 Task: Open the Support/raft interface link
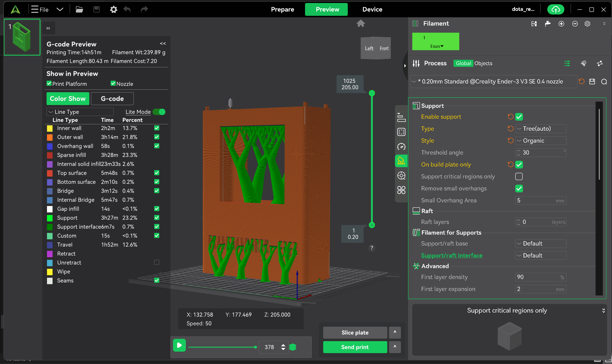coord(452,256)
